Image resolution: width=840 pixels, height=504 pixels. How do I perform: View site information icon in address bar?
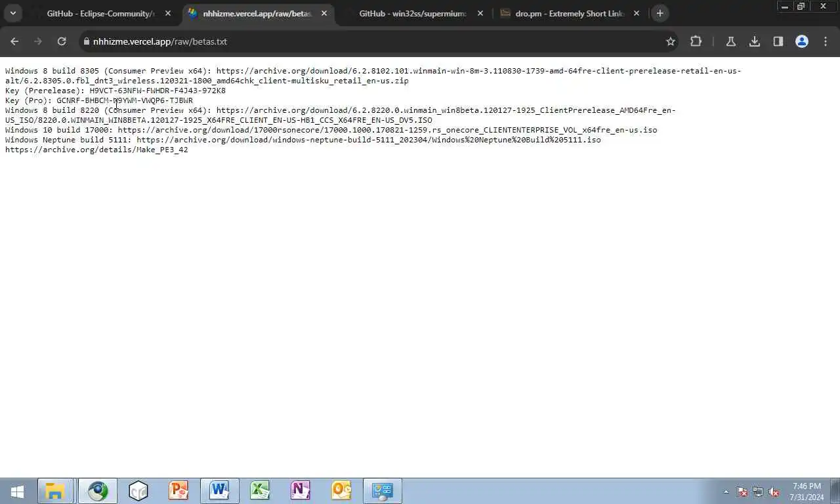86,41
